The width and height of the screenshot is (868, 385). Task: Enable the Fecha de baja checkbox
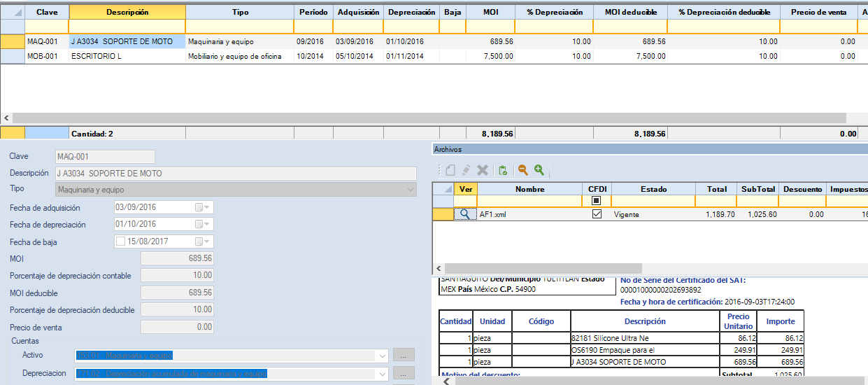tap(121, 241)
